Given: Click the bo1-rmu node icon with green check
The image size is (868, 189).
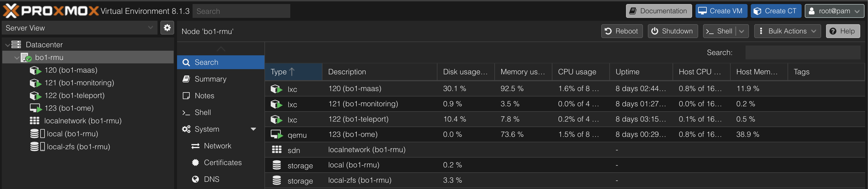Looking at the screenshot, I should pos(26,58).
